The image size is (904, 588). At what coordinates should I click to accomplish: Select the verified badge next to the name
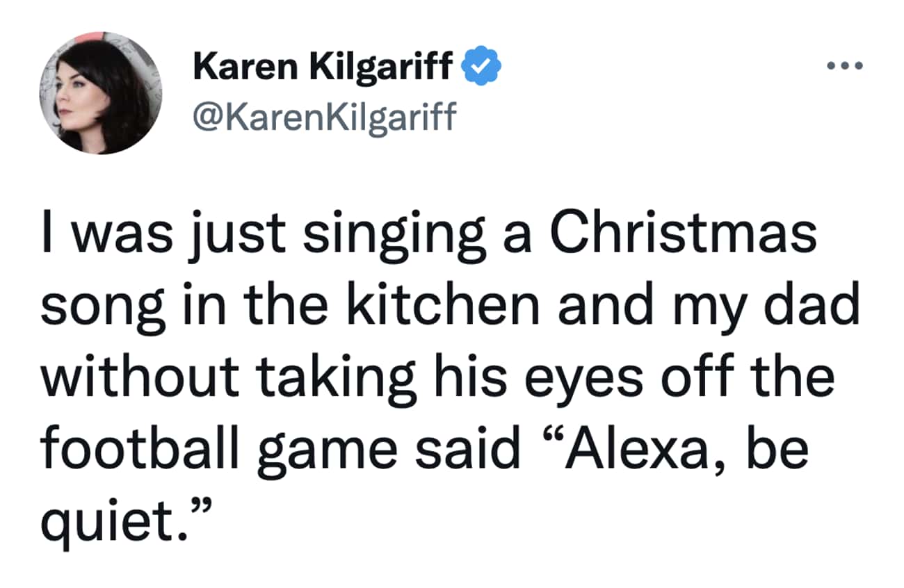point(481,65)
